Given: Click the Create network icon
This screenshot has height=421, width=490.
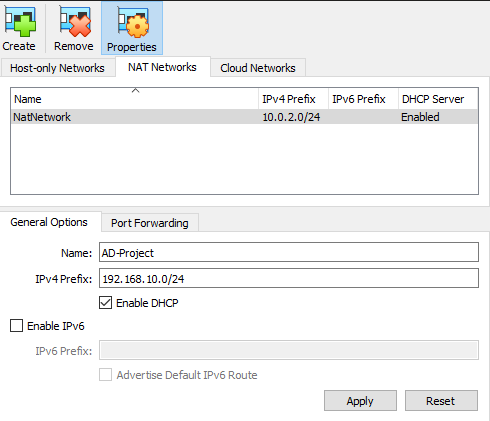Looking at the screenshot, I should click(19, 21).
